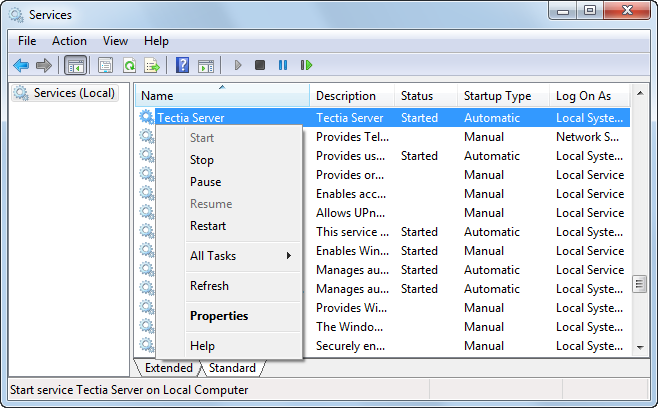This screenshot has width=658, height=408.
Task: Click the Services gear icon in title bar
Action: coord(16,15)
